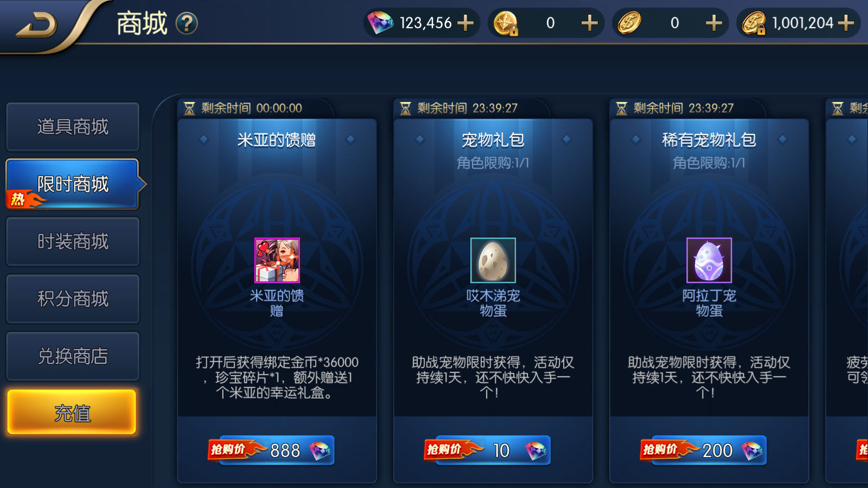Buy 米亚的馈赠 for 888 diamonds
The width and height of the screenshot is (868, 488).
(271, 450)
